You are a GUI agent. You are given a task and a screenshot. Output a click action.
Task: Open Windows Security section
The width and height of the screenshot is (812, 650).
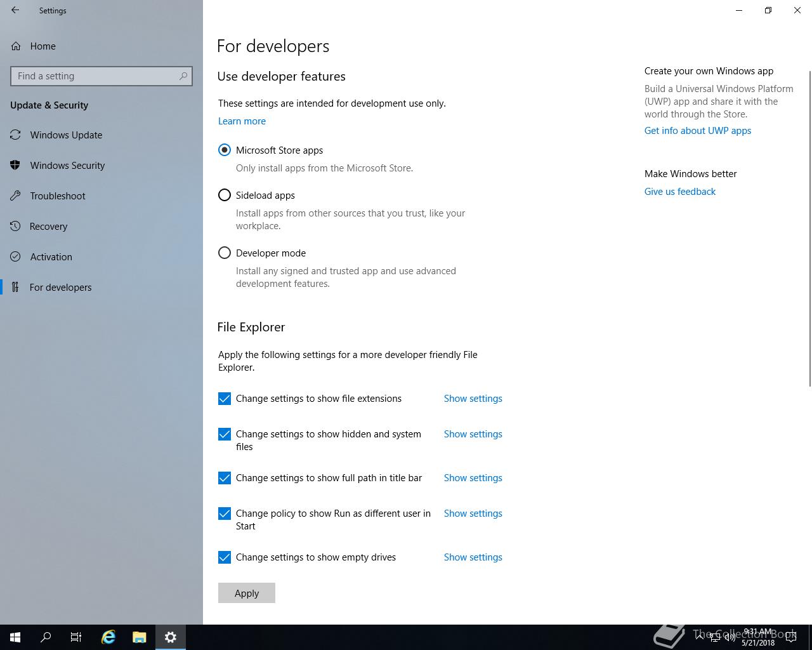coord(67,166)
